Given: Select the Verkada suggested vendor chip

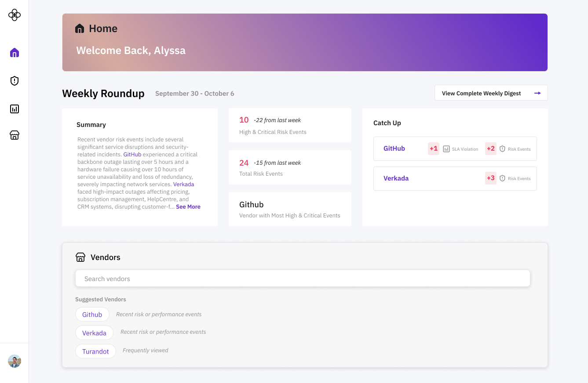Looking at the screenshot, I should [95, 333].
